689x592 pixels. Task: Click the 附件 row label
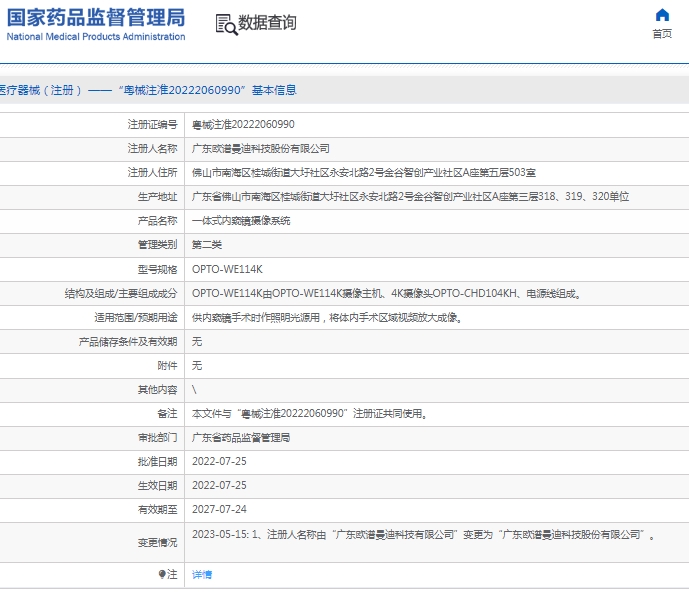pyautogui.click(x=167, y=366)
